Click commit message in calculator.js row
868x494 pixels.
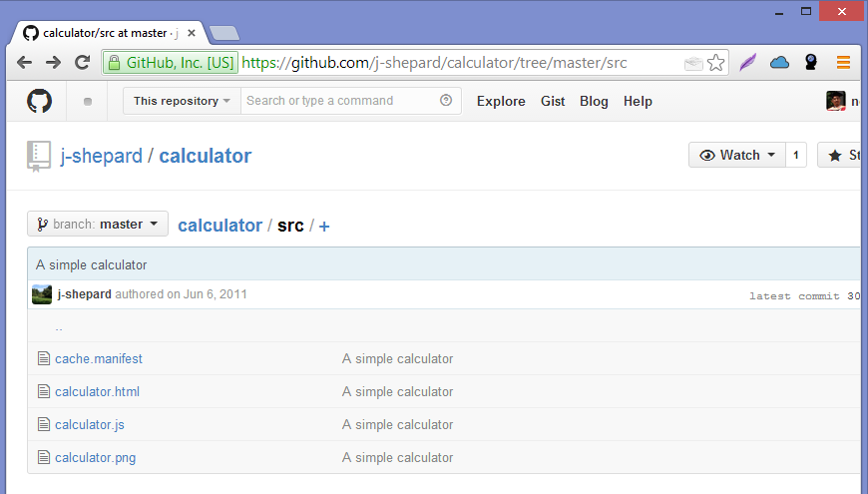tap(397, 425)
